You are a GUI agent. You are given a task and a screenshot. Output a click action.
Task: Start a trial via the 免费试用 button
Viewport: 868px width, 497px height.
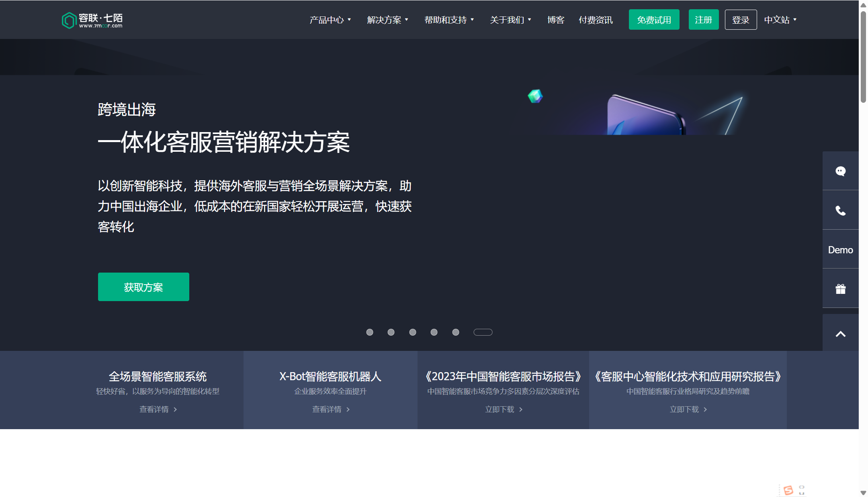(654, 19)
